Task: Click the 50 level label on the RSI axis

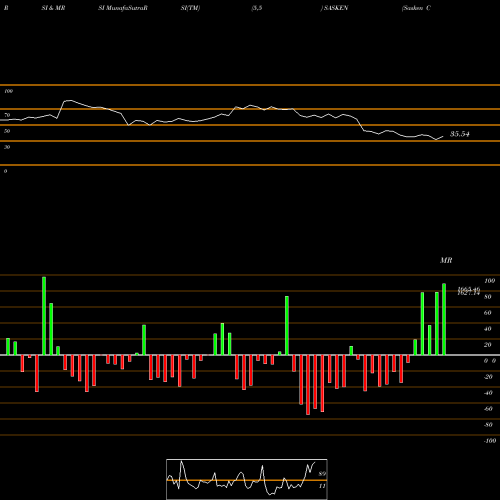Action: (7, 131)
